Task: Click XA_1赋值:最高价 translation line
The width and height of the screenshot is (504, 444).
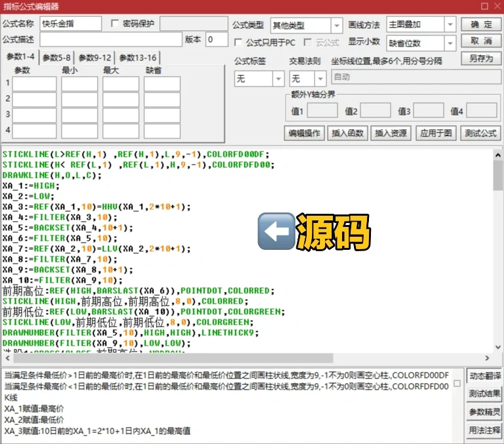Action: point(34,409)
